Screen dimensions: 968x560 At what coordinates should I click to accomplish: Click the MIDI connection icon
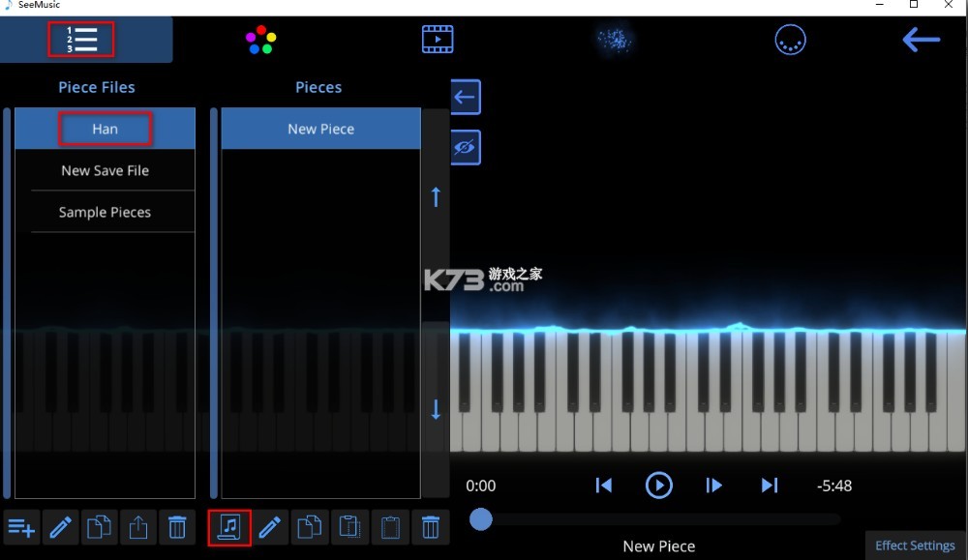click(790, 40)
